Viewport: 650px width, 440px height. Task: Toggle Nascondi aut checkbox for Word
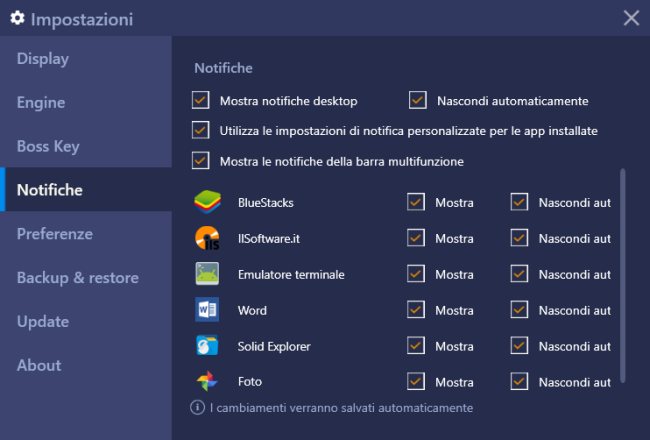pyautogui.click(x=519, y=310)
